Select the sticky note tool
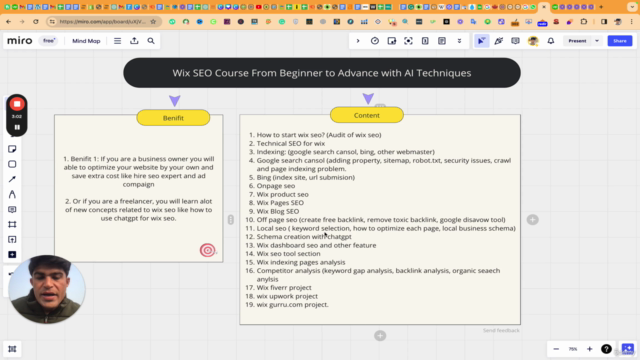The width and height of the screenshot is (640, 360). pos(12,149)
